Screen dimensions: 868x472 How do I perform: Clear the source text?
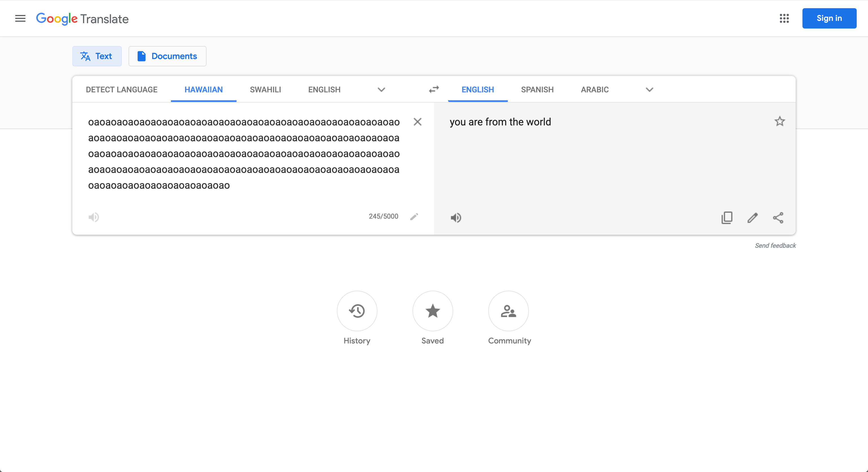pyautogui.click(x=417, y=122)
